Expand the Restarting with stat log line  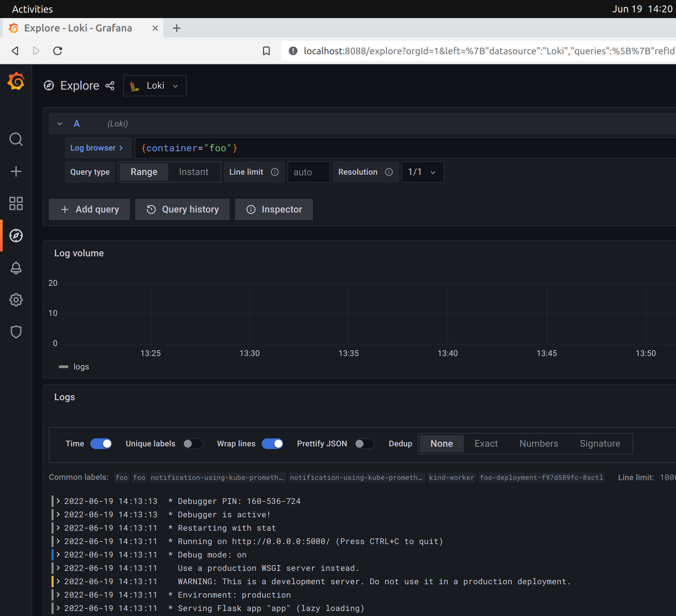(x=58, y=528)
